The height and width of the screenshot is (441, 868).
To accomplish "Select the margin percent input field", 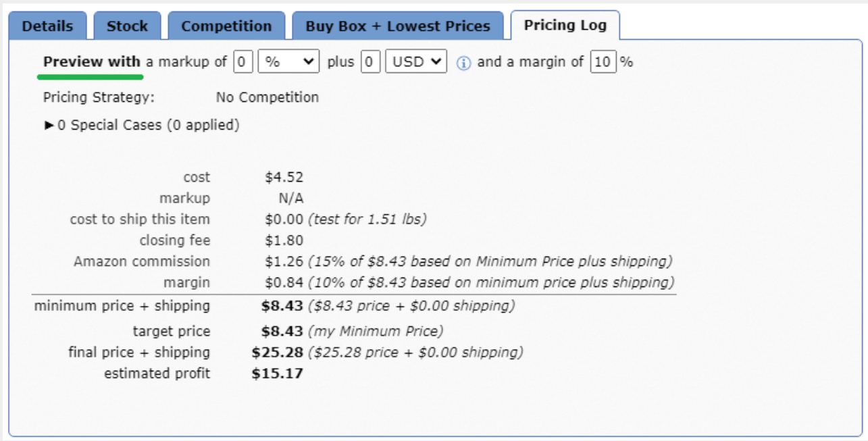I will (603, 62).
